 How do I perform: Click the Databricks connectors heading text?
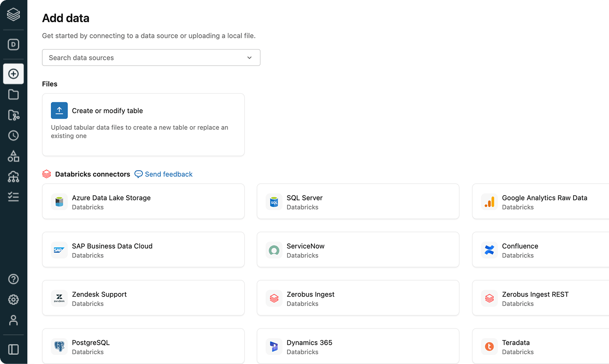click(x=92, y=174)
